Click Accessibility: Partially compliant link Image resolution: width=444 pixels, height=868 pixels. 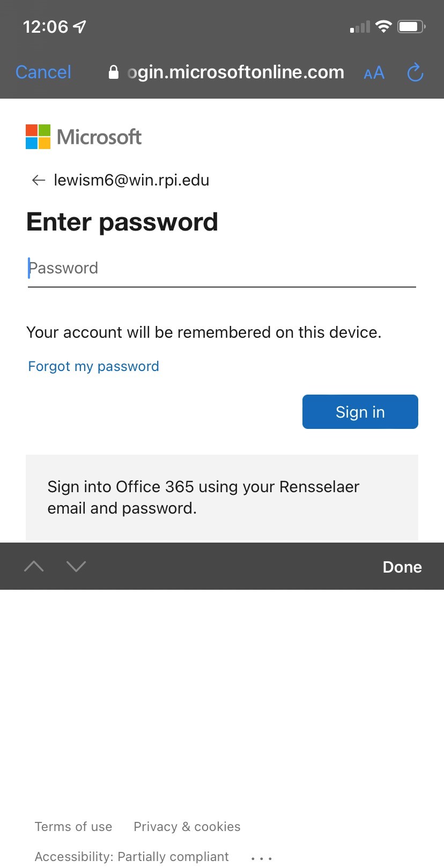click(x=131, y=857)
